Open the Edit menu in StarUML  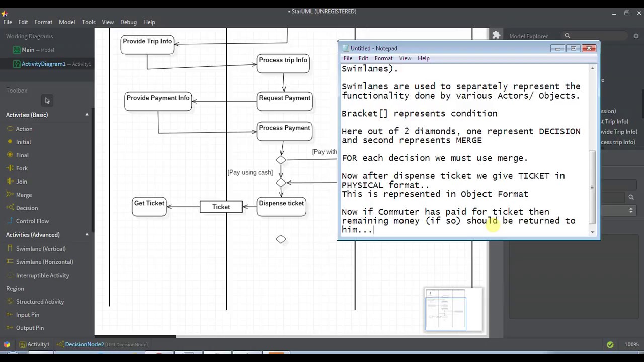23,22
